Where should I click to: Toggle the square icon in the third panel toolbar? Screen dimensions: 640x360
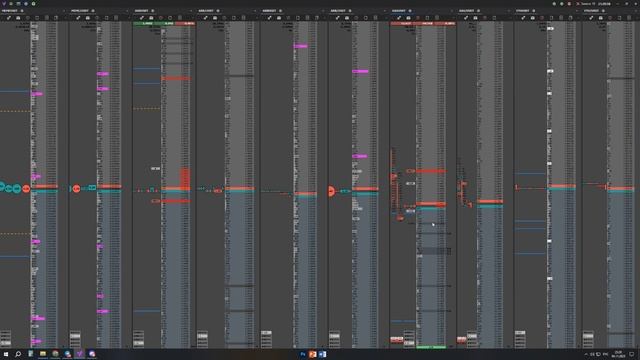[x=170, y=18]
